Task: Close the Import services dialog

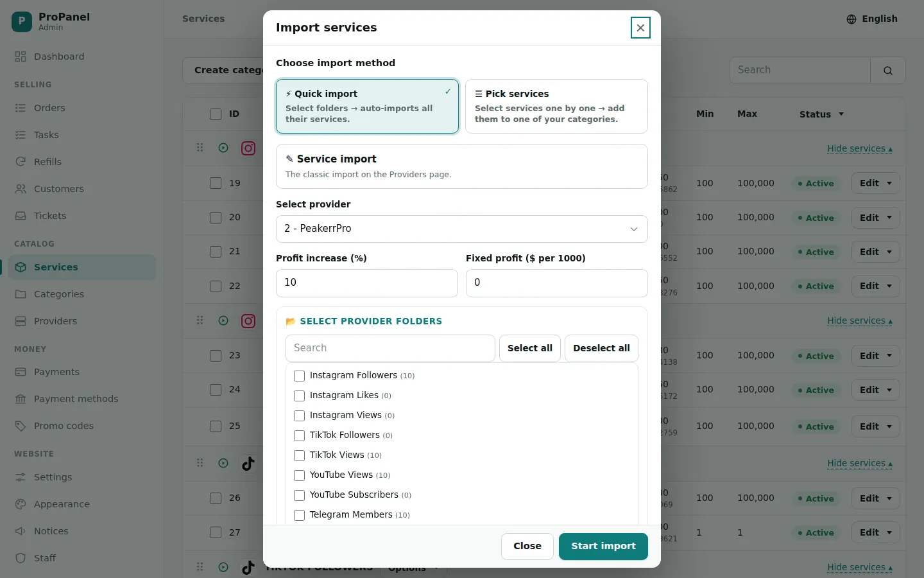Action: point(640,28)
